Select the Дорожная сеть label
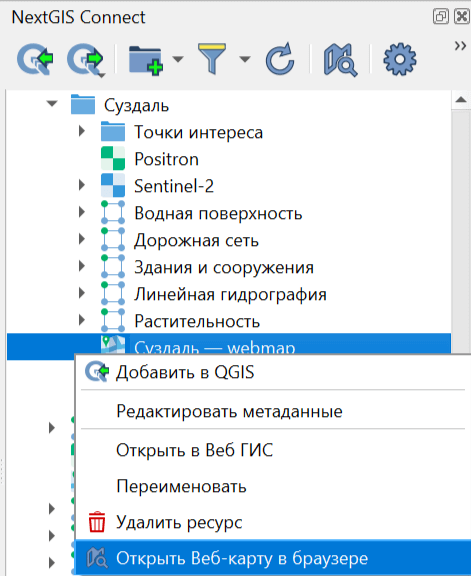The image size is (471, 576). (x=197, y=241)
